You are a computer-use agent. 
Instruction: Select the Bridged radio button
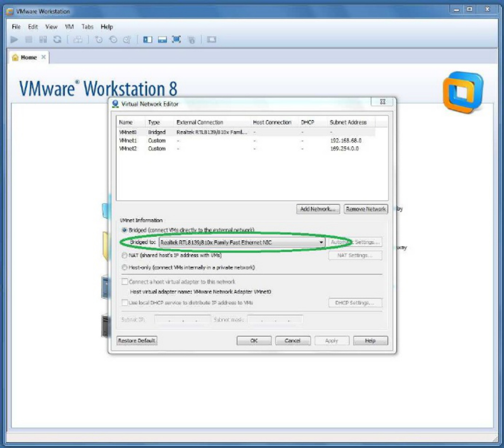tap(124, 230)
